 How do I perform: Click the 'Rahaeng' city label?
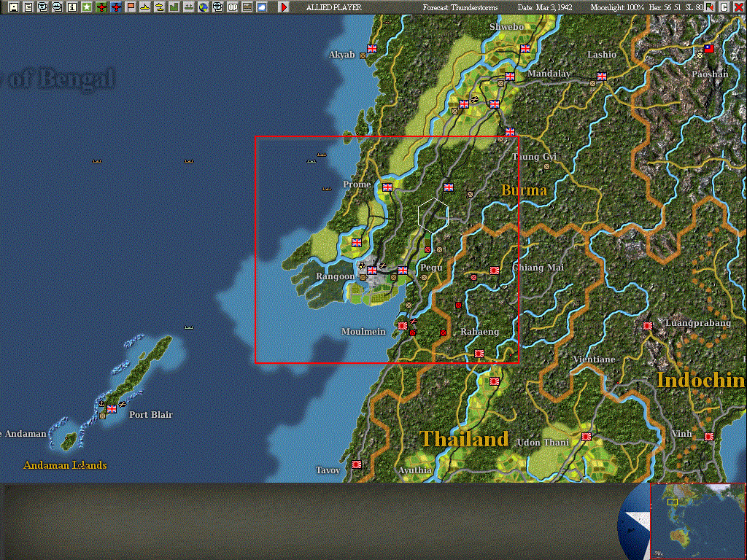(x=480, y=332)
